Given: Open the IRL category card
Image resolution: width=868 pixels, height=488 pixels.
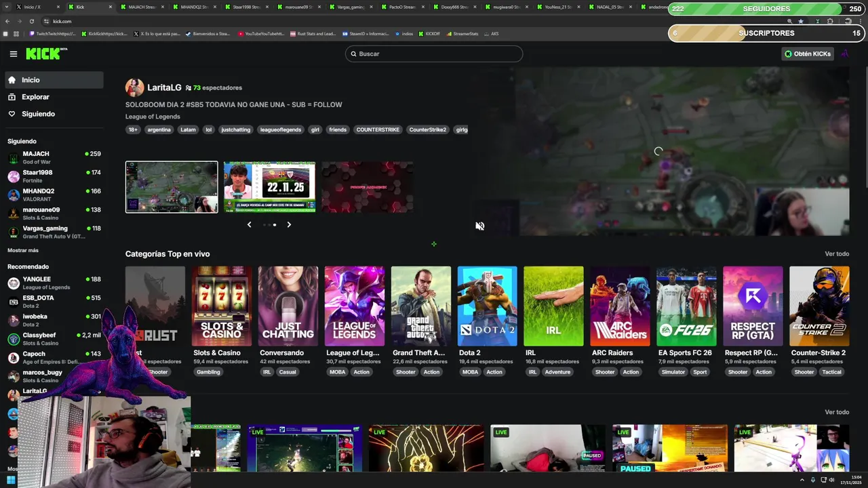Looking at the screenshot, I should 553,306.
